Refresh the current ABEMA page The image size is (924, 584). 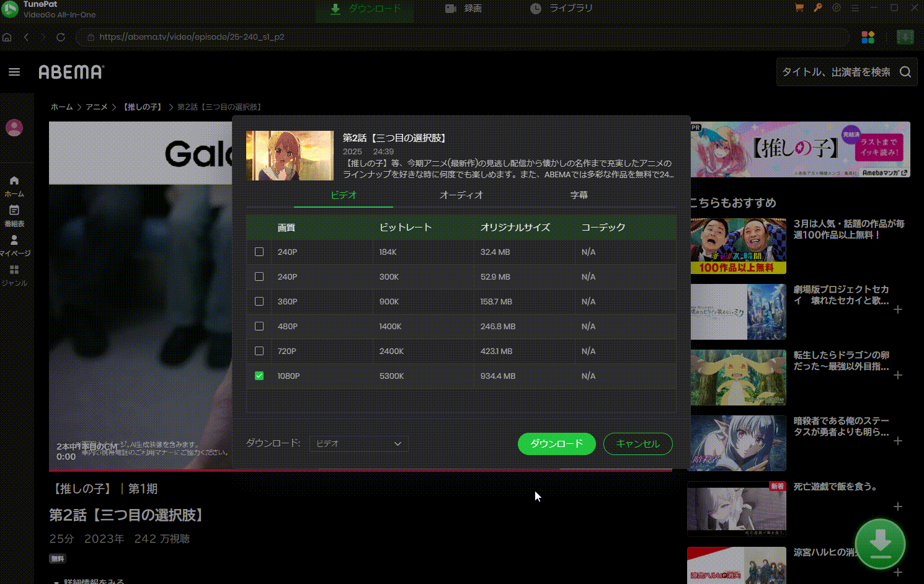60,37
